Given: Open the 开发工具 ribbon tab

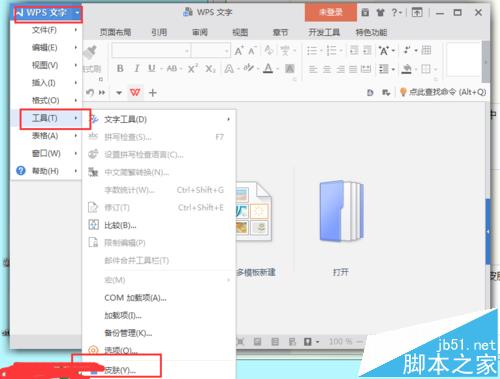Looking at the screenshot, I should point(324,32).
